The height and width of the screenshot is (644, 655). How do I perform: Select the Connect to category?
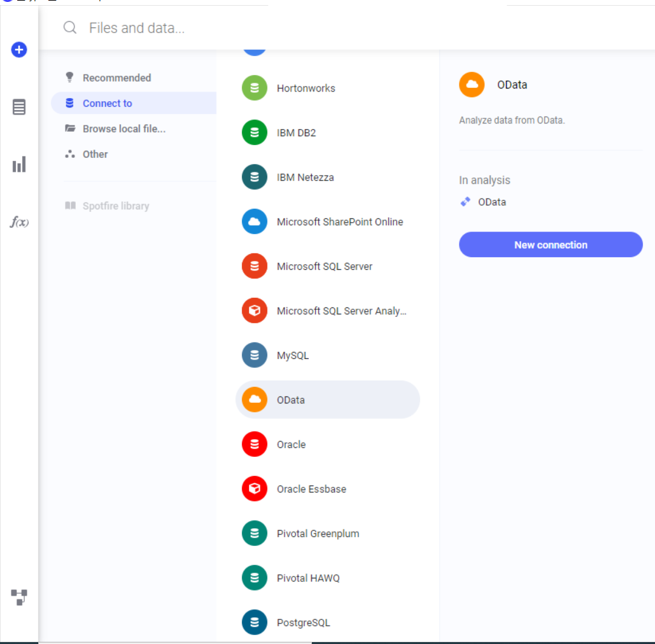[134, 103]
